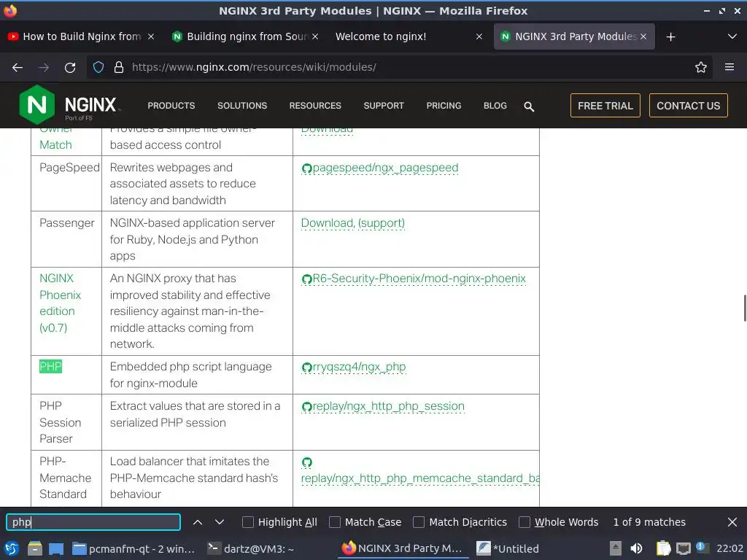
Task: Click the network monitor tray icon
Action: point(683,548)
